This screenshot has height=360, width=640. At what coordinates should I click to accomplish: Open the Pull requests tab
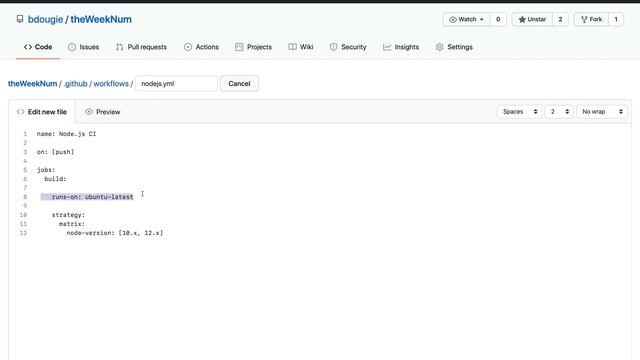pyautogui.click(x=141, y=47)
